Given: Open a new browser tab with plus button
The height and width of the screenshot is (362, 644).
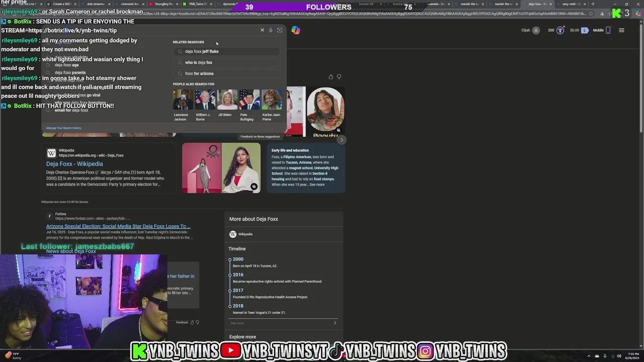Looking at the screenshot, I should (x=593, y=4).
